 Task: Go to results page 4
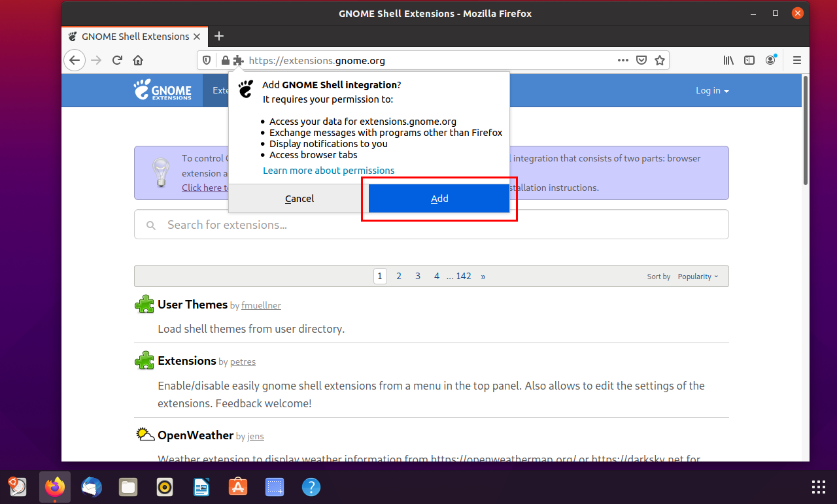click(437, 277)
